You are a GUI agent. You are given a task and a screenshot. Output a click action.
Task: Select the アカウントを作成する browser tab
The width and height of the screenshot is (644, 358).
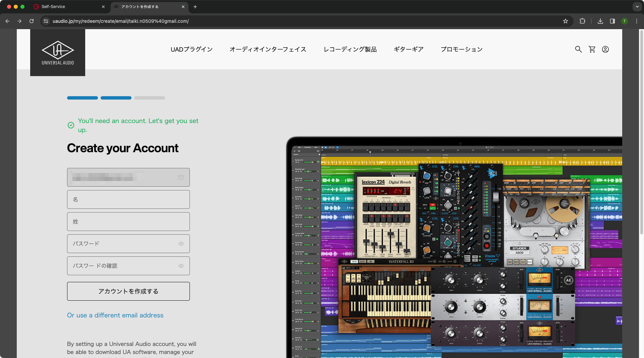click(x=150, y=7)
